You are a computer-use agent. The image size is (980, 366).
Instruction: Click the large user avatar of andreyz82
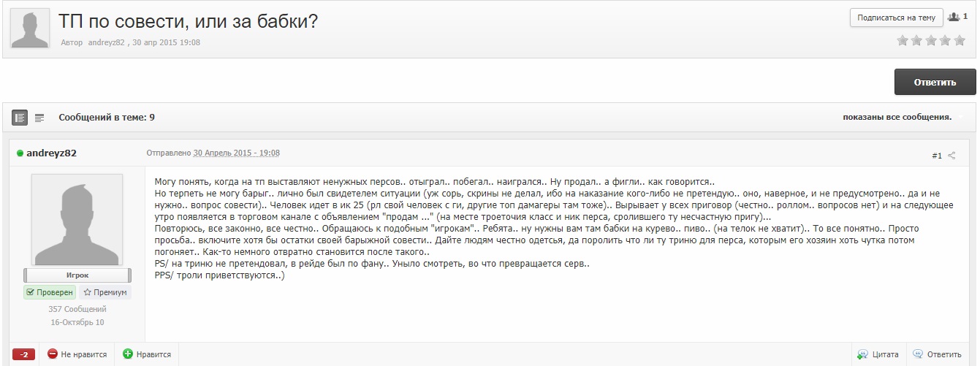[x=77, y=220]
